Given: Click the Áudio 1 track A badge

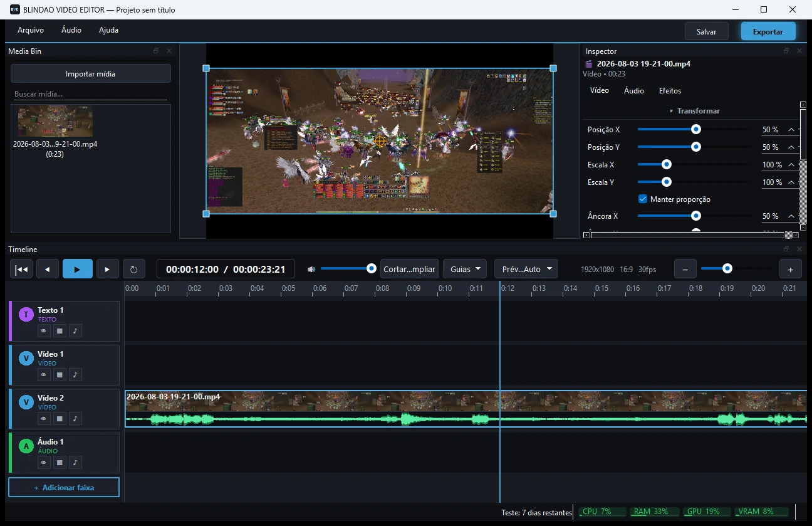Looking at the screenshot, I should [x=26, y=446].
